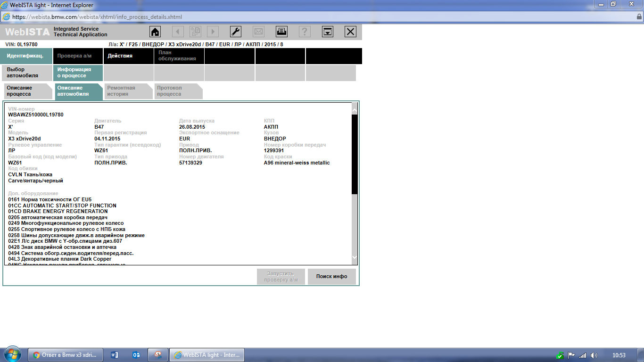Go to the WebISTA home screen
This screenshot has width=644, height=362.
(x=155, y=32)
